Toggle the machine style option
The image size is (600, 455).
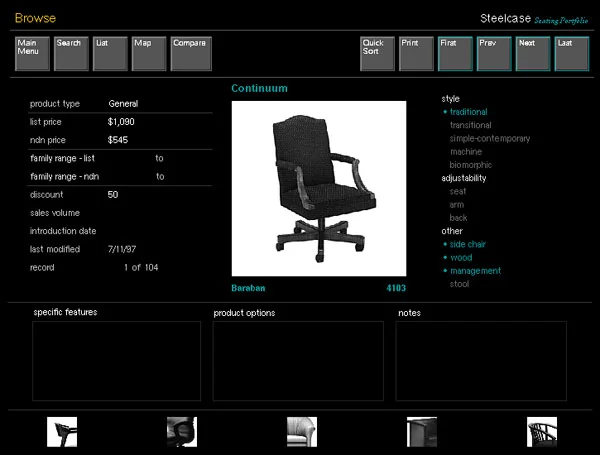[466, 152]
